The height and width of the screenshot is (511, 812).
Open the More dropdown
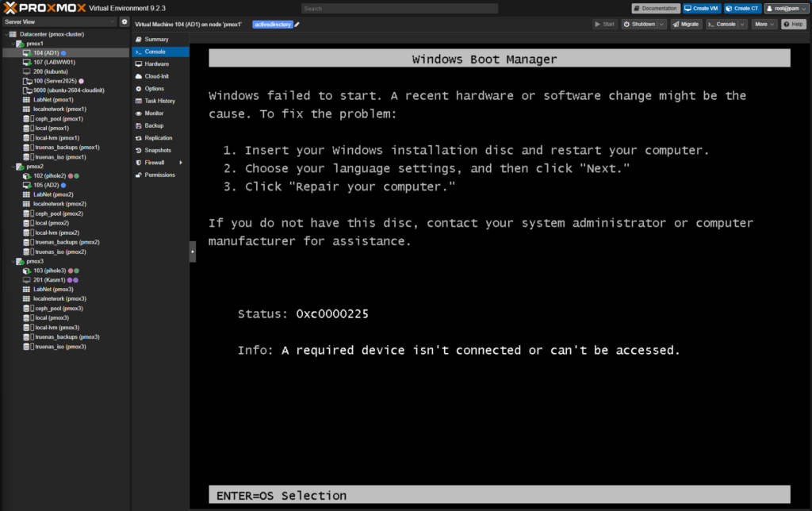(764, 25)
